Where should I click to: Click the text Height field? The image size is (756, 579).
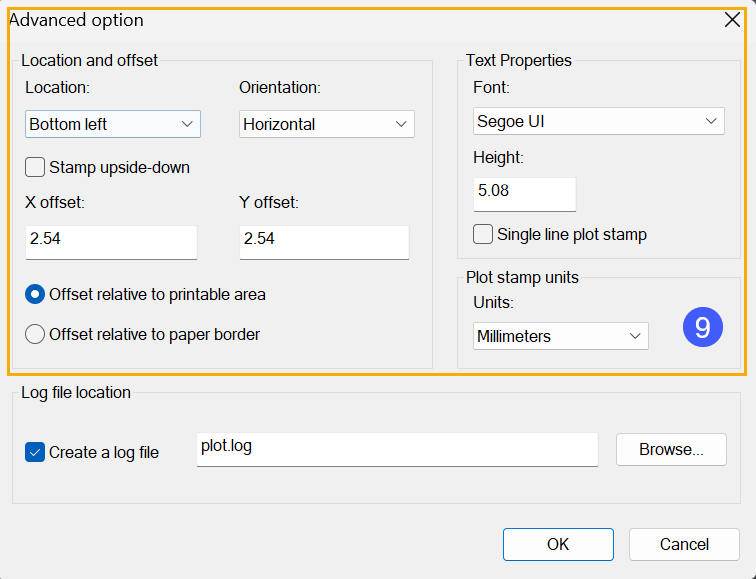pyautogui.click(x=525, y=194)
